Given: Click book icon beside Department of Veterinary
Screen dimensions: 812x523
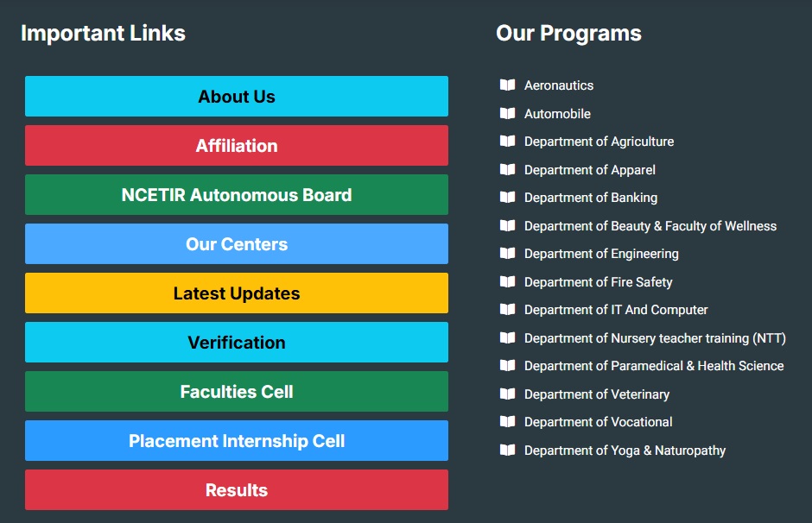Looking at the screenshot, I should pyautogui.click(x=508, y=394).
